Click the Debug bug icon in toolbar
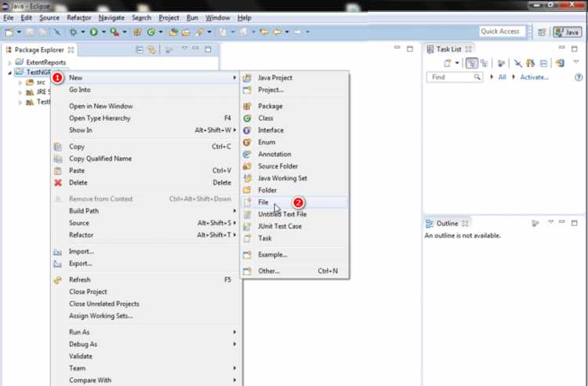This screenshot has height=386, width=588. [x=73, y=32]
